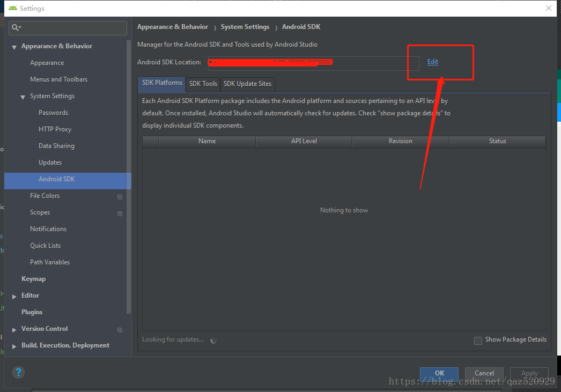Viewport: 561px width, 392px height.
Task: Select Data Sharing settings
Action: (56, 145)
